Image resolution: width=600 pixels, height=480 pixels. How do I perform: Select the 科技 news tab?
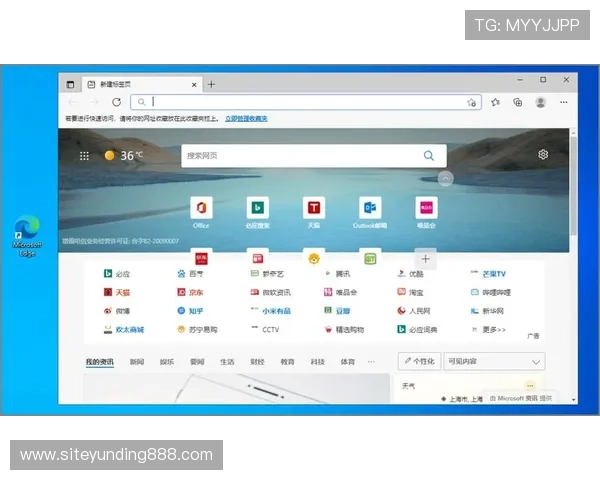pos(317,361)
